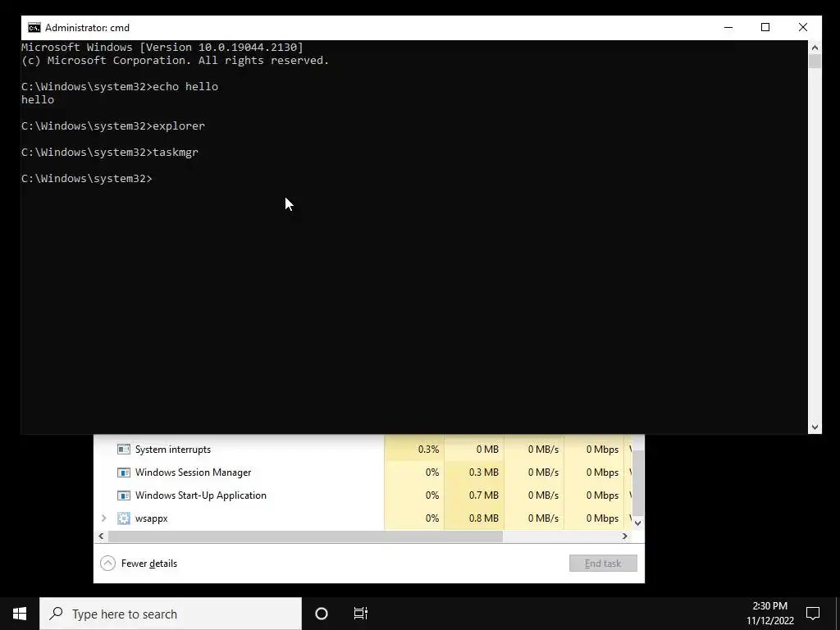The height and width of the screenshot is (630, 840).
Task: Collapse Task Manager with Fewer details
Action: click(139, 564)
